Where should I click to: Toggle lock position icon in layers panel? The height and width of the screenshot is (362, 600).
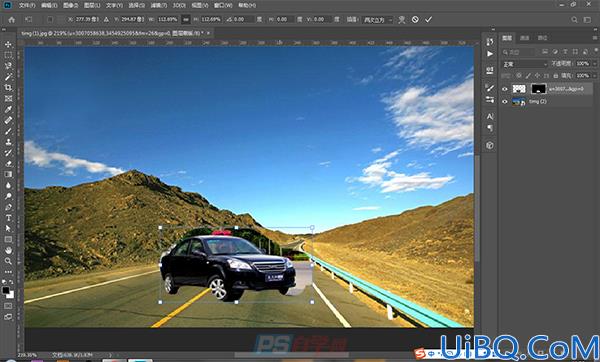point(537,76)
